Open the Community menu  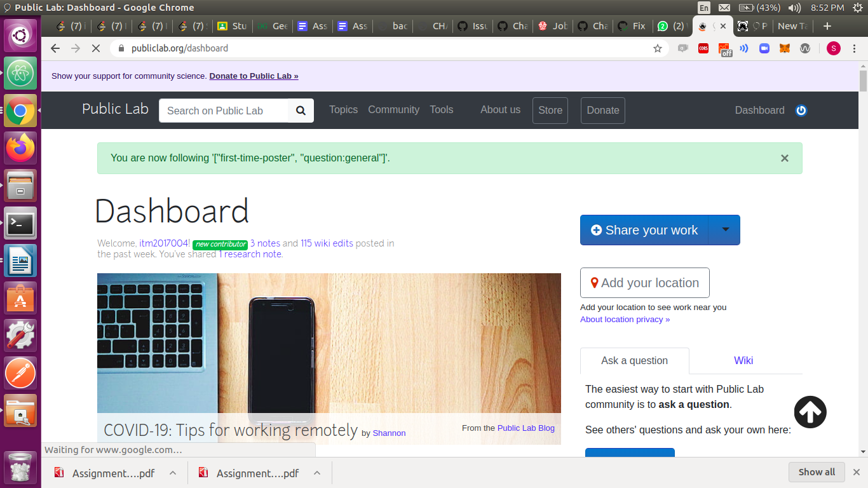pos(393,110)
